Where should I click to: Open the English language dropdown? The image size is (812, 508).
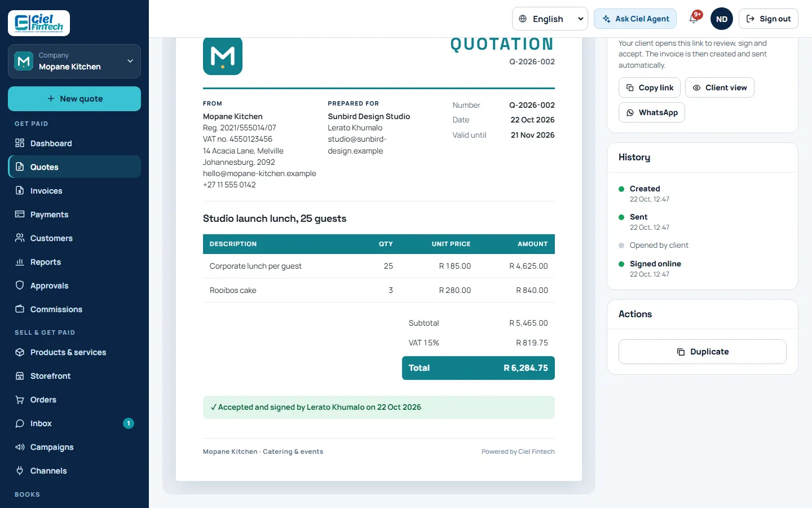pyautogui.click(x=550, y=19)
